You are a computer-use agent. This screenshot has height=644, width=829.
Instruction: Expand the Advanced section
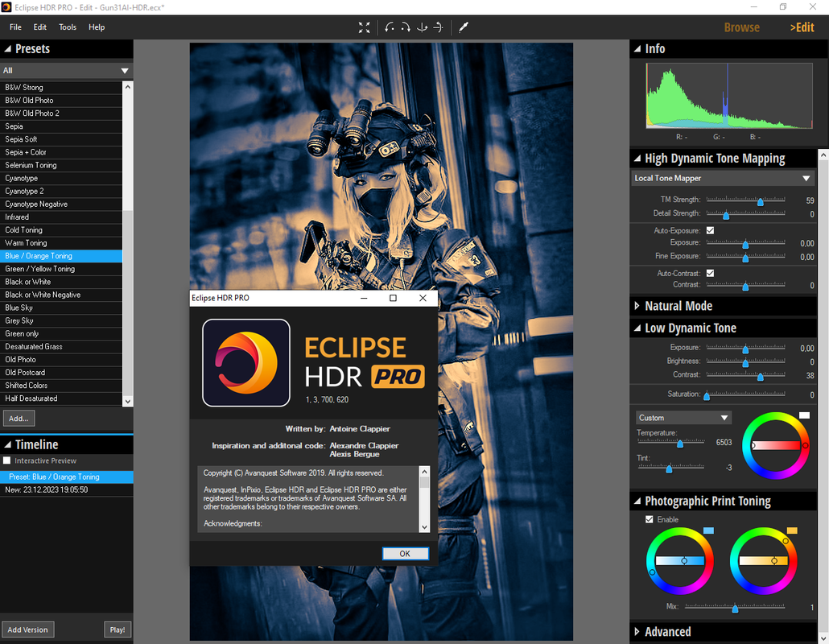coord(637,632)
